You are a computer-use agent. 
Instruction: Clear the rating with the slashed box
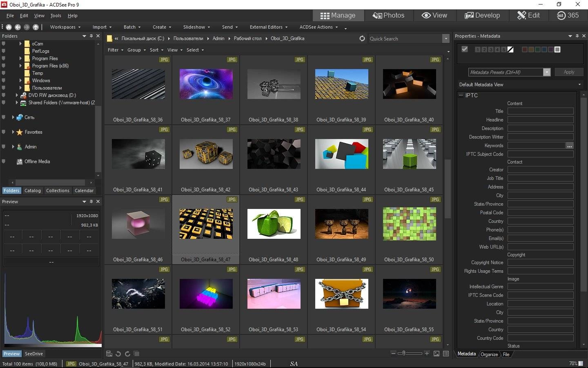(510, 49)
